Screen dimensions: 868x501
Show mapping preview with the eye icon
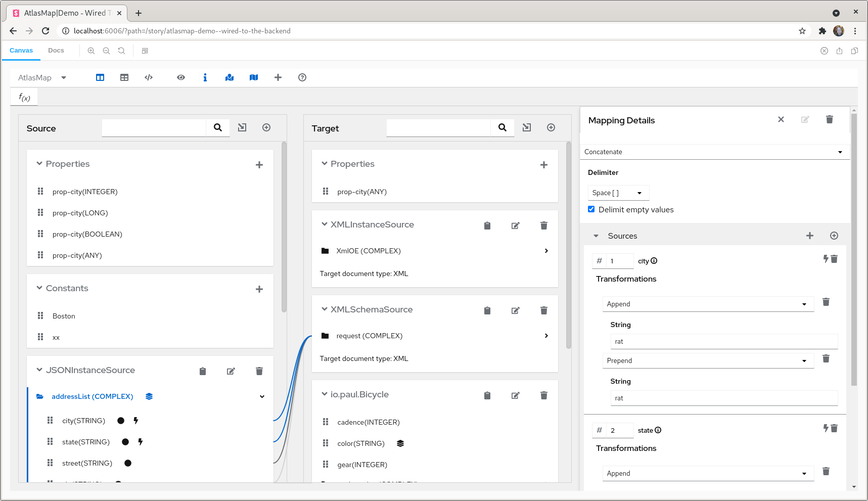click(180, 77)
